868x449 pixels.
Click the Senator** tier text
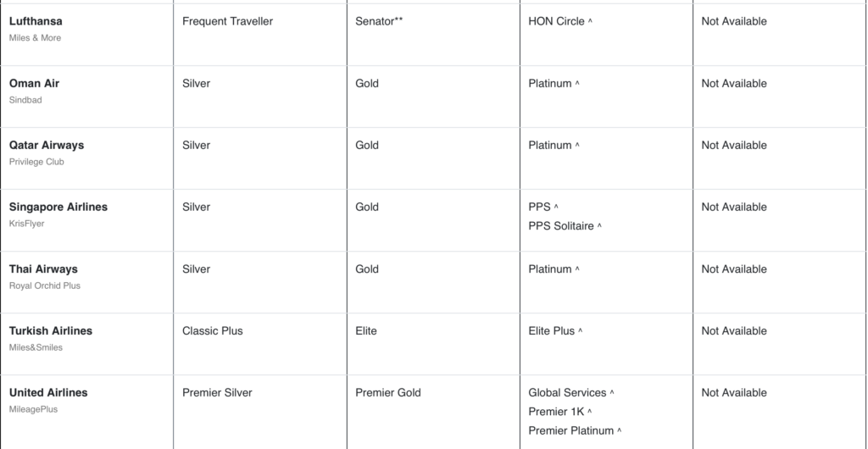tap(379, 21)
